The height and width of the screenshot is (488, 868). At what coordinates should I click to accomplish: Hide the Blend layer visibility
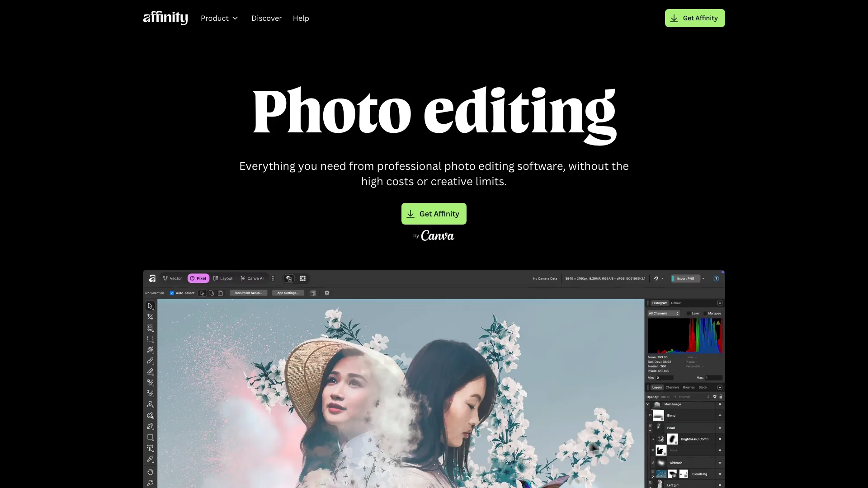click(x=720, y=415)
